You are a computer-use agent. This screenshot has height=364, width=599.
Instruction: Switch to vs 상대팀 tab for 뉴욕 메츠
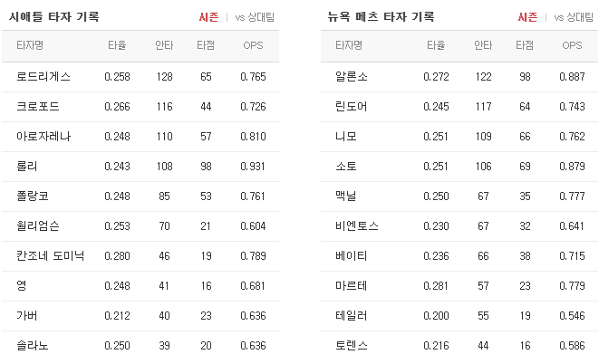[x=574, y=17]
